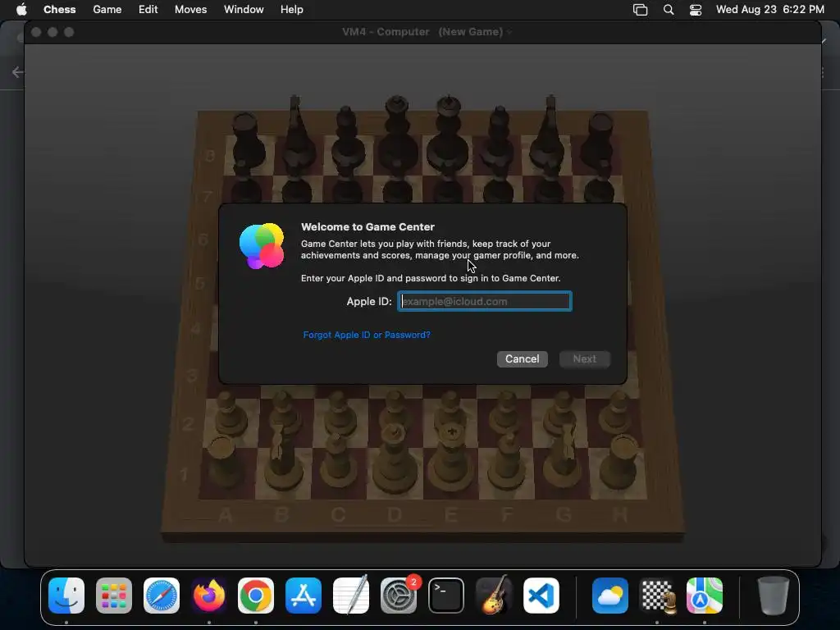This screenshot has width=840, height=630.
Task: Click the Apple ID text field
Action: [x=484, y=301]
